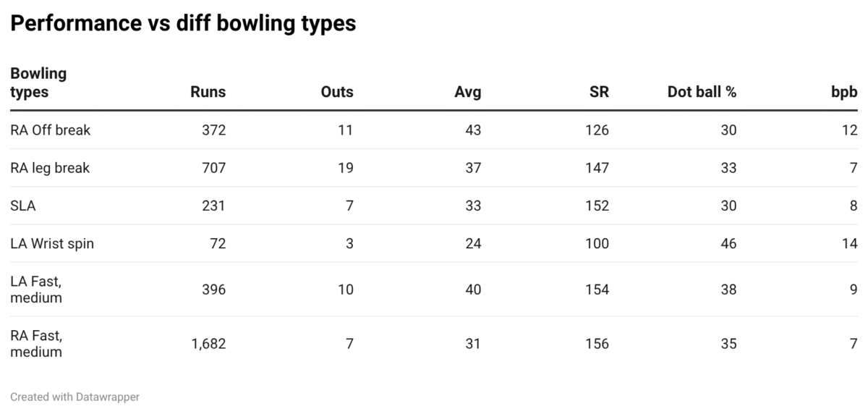Select the bpb column header

[843, 92]
